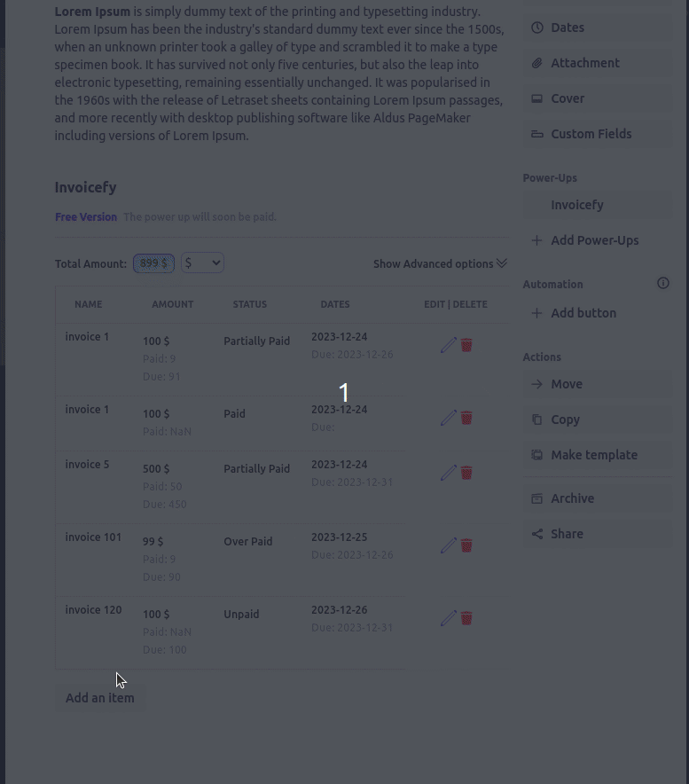Click the Add an item button
This screenshot has width=689, height=784.
pyautogui.click(x=99, y=698)
